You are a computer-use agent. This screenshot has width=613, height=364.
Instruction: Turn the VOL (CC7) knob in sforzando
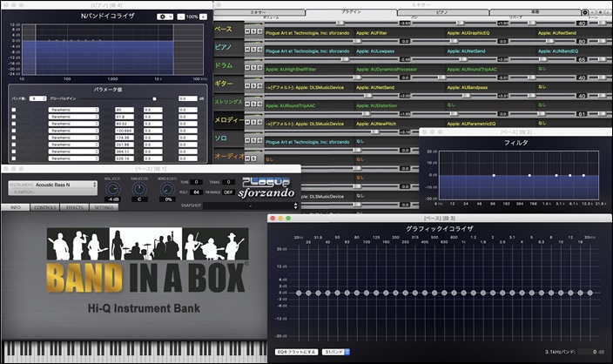coord(112,189)
